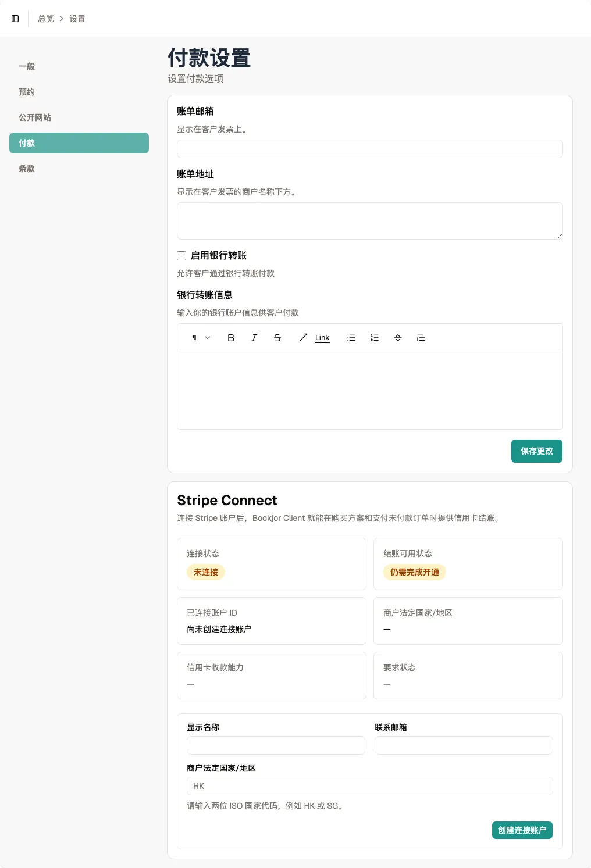Click the Stripe Connect heading
Viewport: 591px width, 868px height.
click(x=227, y=501)
